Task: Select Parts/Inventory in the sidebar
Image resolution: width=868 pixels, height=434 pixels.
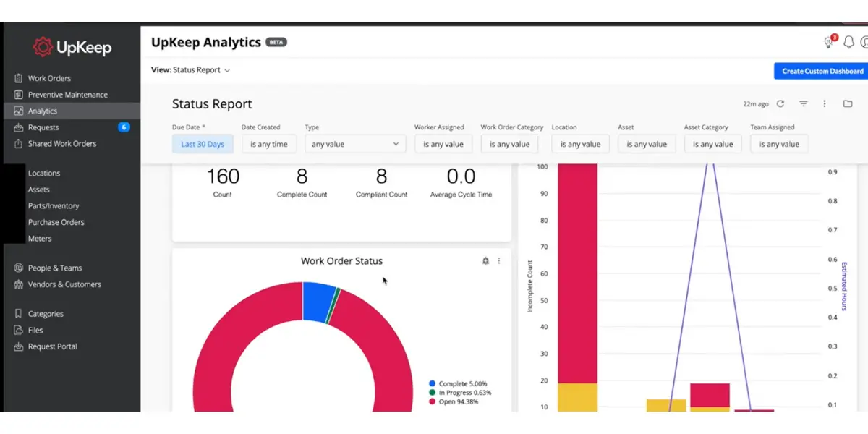Action: point(54,206)
